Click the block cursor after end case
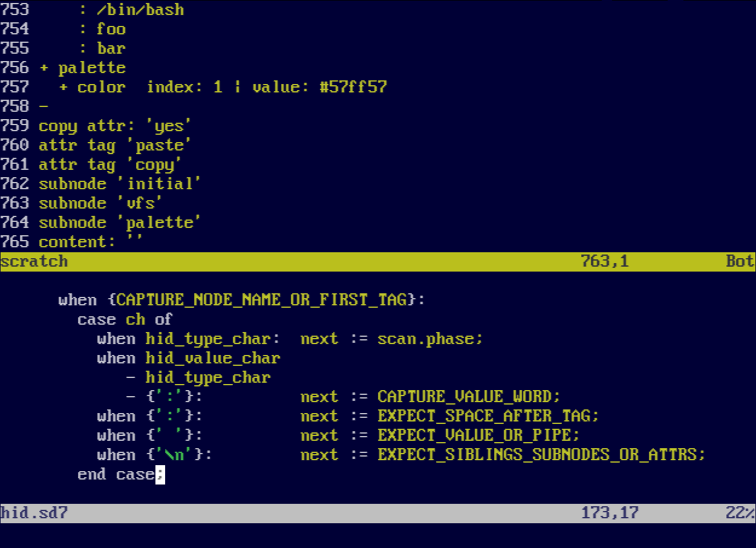 160,474
